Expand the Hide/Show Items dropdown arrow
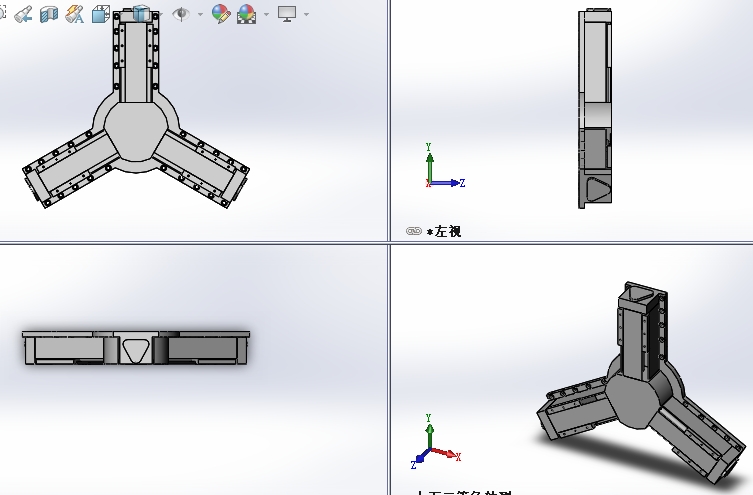The width and height of the screenshot is (753, 495). pos(200,14)
